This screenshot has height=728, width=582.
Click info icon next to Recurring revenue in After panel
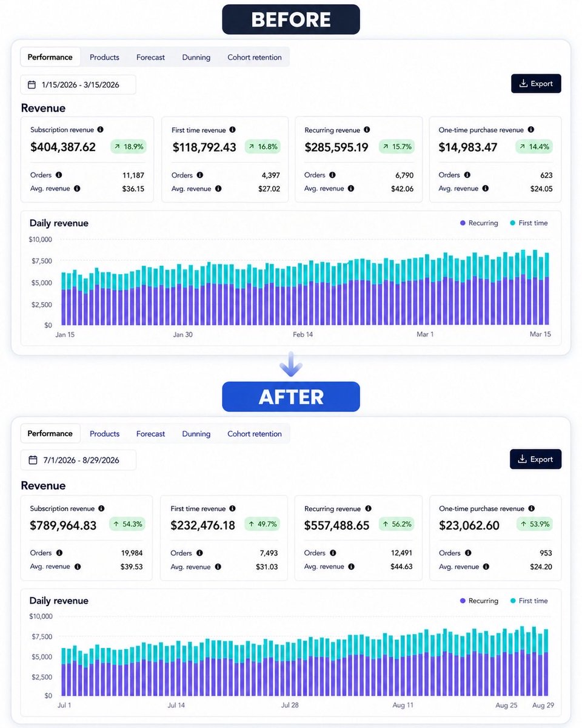point(367,508)
